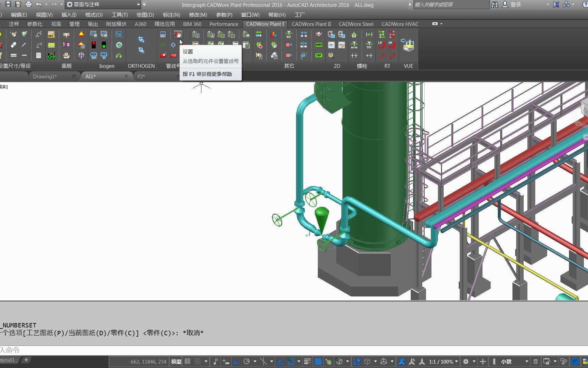Click the 模型 model space button
588x368 pixels.
[176, 362]
